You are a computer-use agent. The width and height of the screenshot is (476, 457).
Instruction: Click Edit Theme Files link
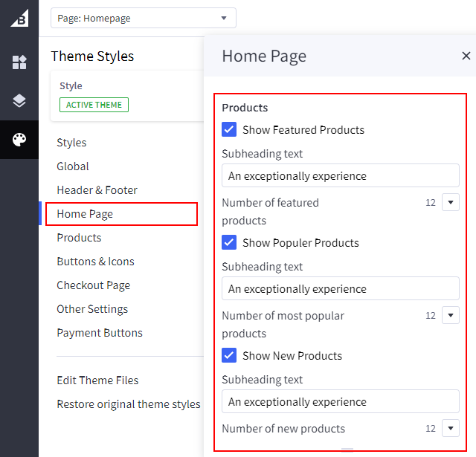pos(97,380)
